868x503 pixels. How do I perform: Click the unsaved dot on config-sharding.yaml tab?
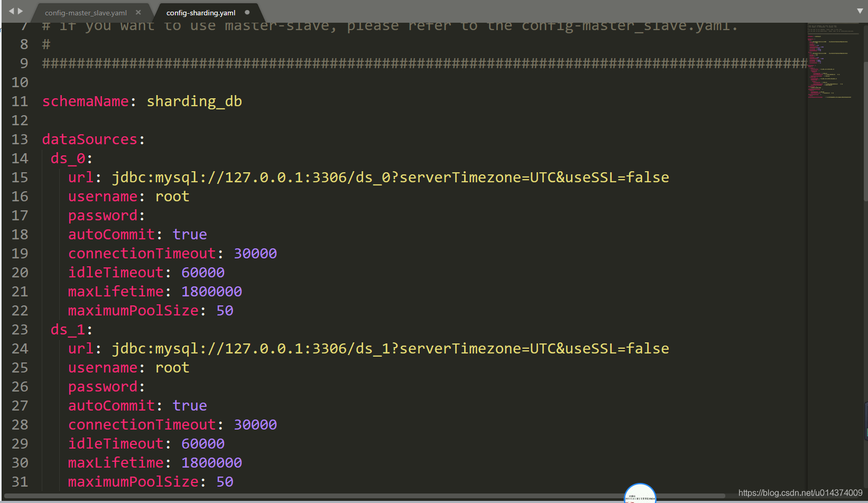click(247, 12)
